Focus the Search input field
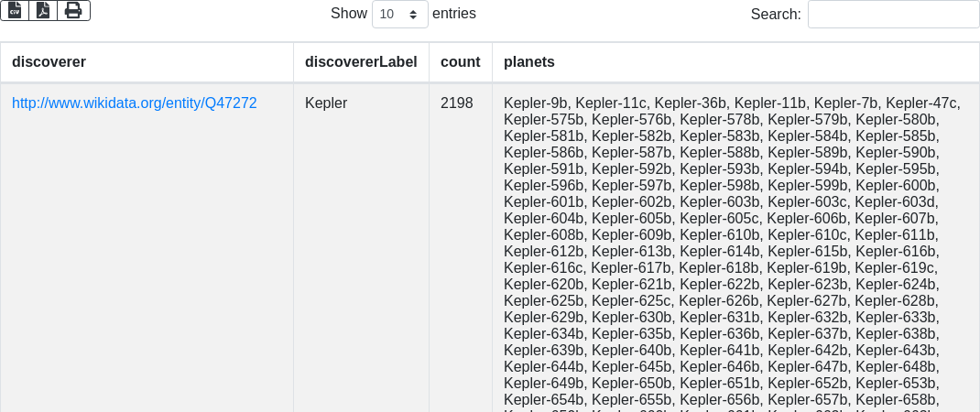Image resolution: width=980 pixels, height=412 pixels. coord(893,14)
